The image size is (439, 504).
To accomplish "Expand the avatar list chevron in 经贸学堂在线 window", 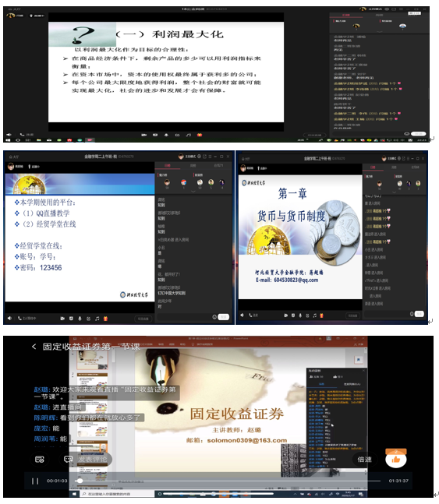I will tap(193, 192).
